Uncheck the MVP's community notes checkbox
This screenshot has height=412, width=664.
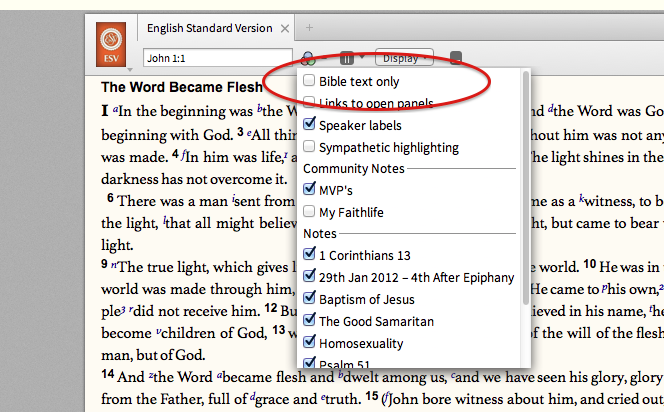(309, 188)
